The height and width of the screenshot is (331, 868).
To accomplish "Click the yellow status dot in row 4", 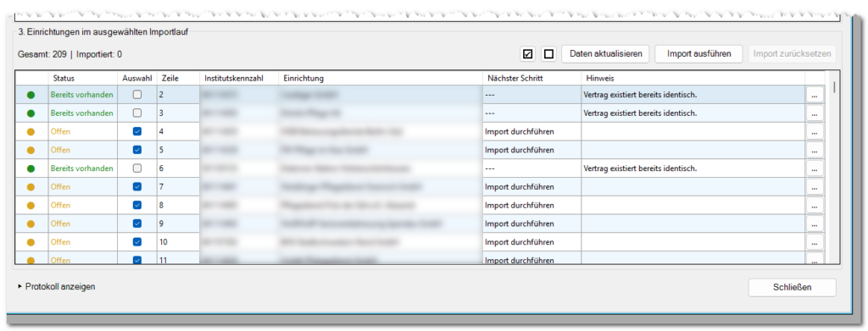I will click(x=31, y=131).
